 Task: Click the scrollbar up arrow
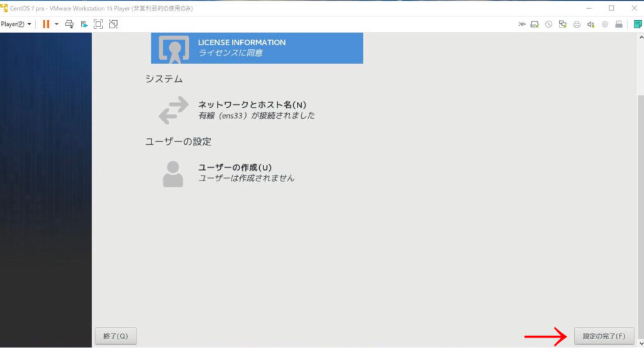point(641,37)
